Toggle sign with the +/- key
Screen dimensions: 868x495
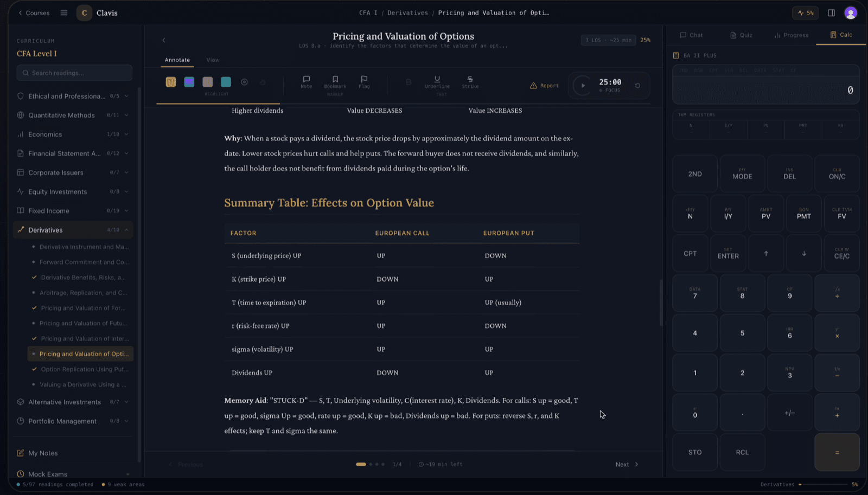(x=790, y=413)
